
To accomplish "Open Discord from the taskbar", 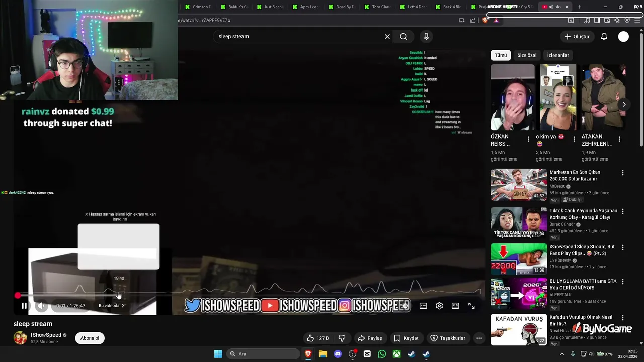I will click(338, 354).
